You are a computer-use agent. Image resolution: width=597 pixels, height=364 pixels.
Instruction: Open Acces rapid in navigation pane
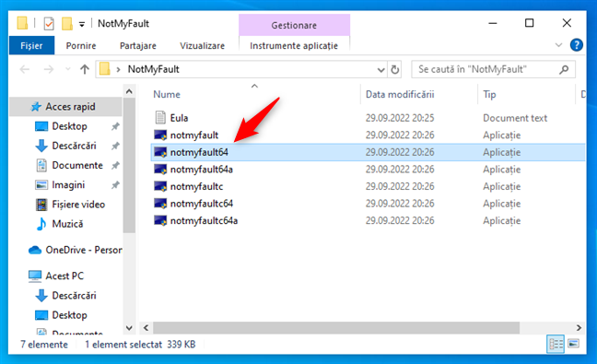(70, 107)
